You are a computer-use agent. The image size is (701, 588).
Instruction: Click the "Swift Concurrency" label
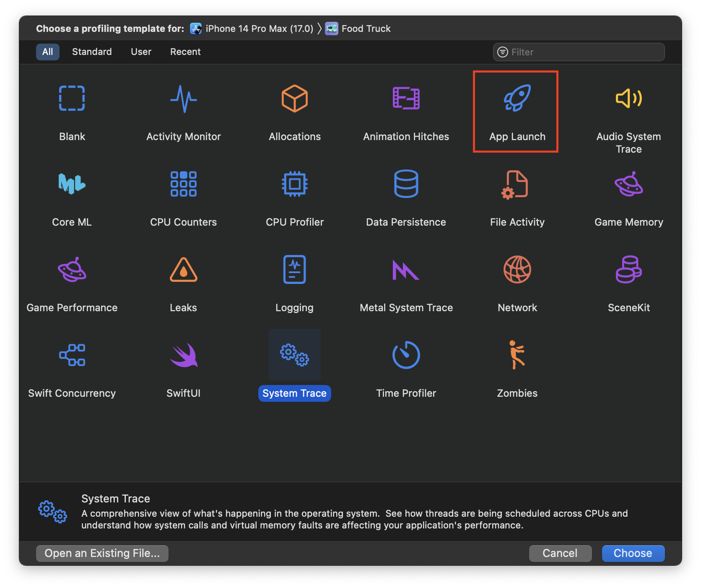point(72,393)
